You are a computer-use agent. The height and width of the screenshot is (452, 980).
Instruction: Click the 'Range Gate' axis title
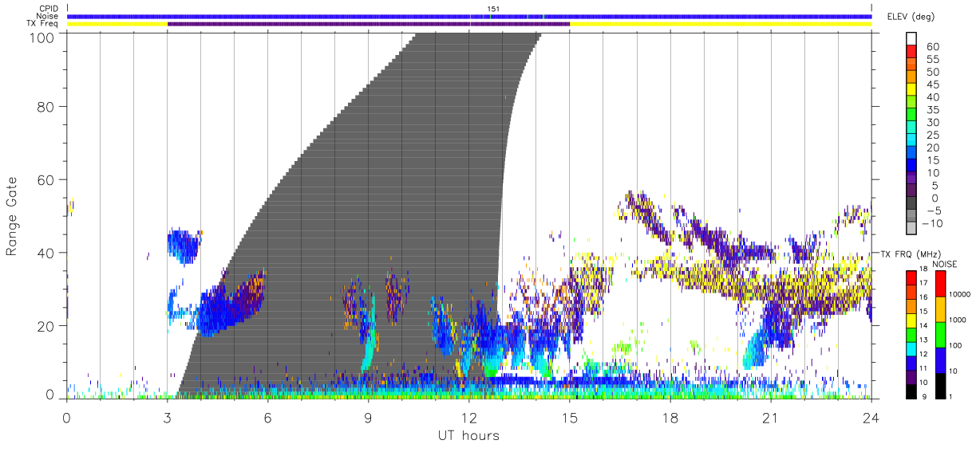click(13, 215)
